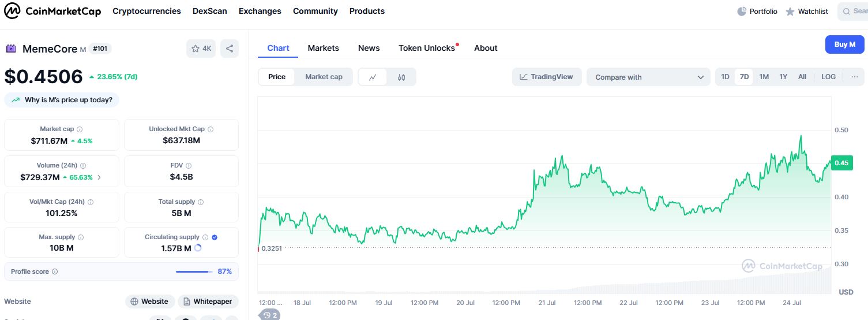This screenshot has height=320, width=868.
Task: Set chart range to 1M
Action: click(x=764, y=77)
